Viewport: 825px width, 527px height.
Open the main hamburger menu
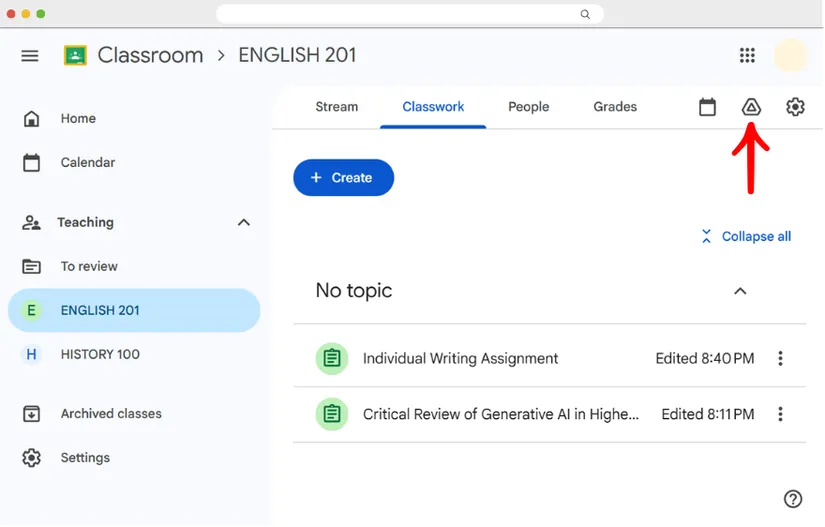point(30,55)
